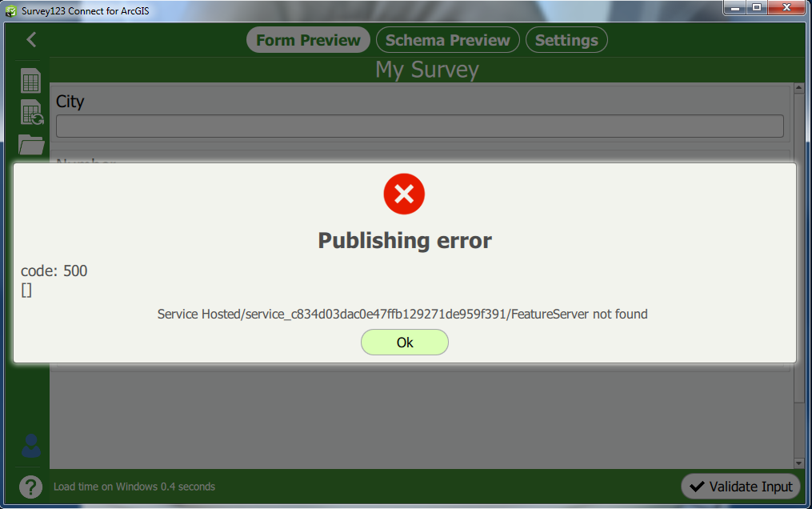This screenshot has height=509, width=812.
Task: Click the update spreadsheet refresh icon
Action: coord(31,112)
